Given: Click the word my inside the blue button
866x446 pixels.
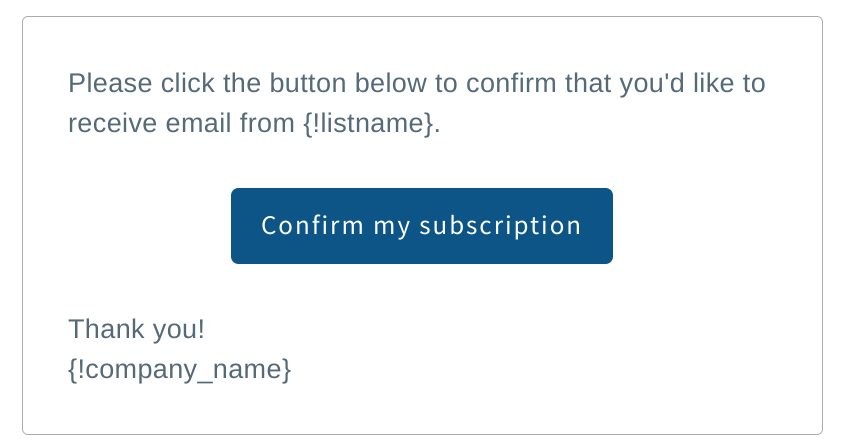Looking at the screenshot, I should tap(392, 227).
